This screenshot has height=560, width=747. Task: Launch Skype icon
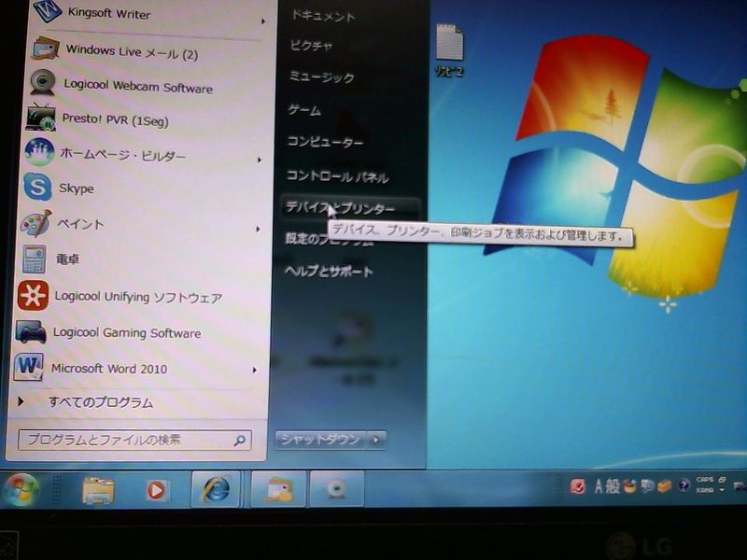[37, 187]
